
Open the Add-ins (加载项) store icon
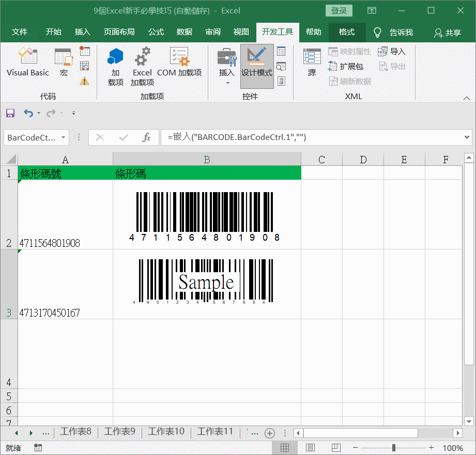click(115, 67)
